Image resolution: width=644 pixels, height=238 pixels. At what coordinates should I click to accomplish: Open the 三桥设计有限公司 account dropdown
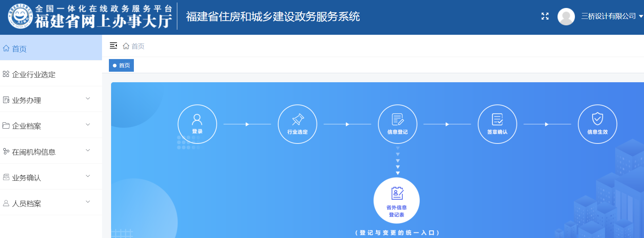pos(612,16)
